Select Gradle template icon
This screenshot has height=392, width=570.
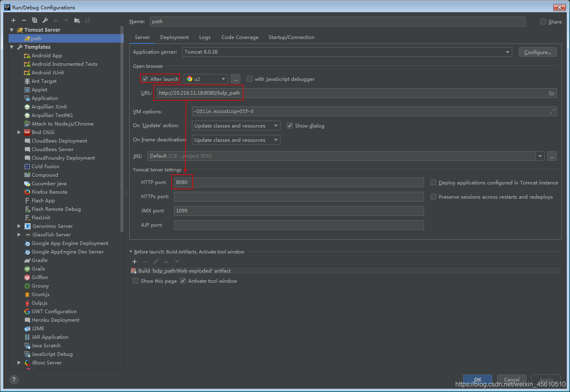27,260
